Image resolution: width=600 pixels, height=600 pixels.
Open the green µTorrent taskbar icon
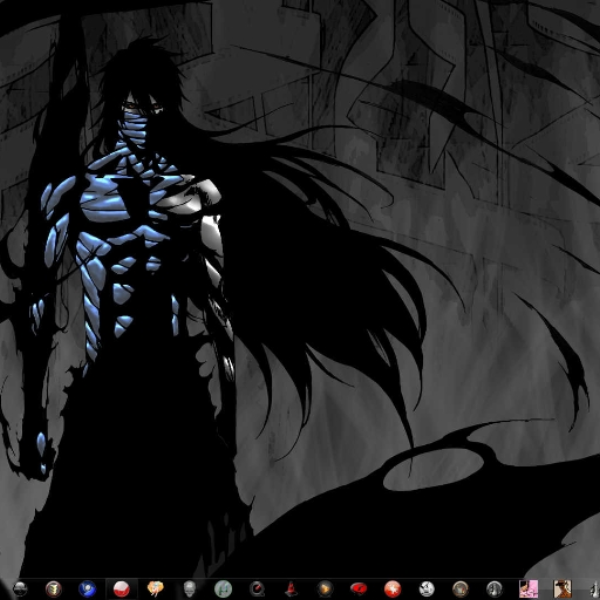tap(223, 589)
